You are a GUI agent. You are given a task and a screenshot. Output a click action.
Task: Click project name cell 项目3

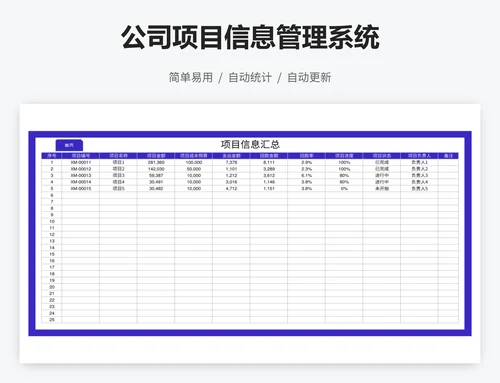coord(118,175)
